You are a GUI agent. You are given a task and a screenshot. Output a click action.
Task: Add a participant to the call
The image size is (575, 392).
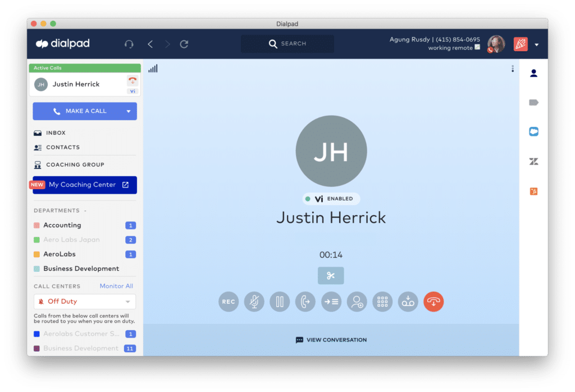pos(357,302)
